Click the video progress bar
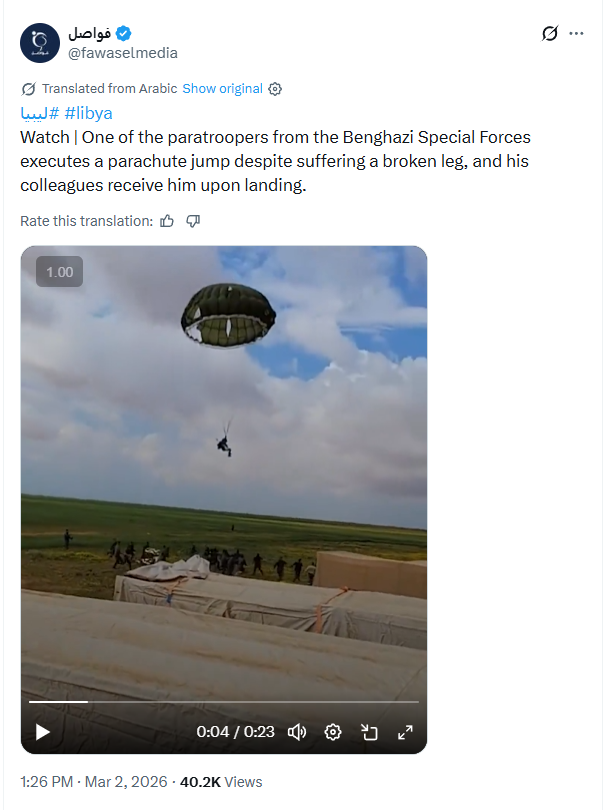The image size is (610, 810). [224, 702]
